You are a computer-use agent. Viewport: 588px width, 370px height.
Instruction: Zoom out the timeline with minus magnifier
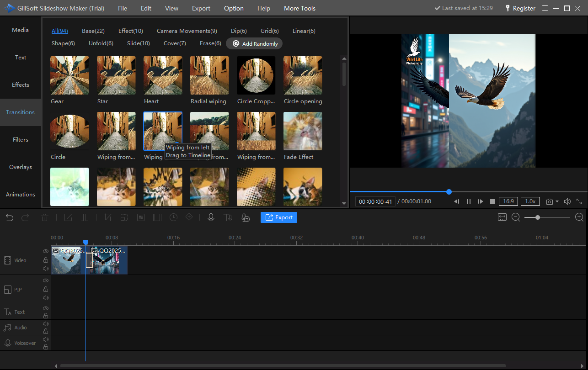[x=516, y=217]
